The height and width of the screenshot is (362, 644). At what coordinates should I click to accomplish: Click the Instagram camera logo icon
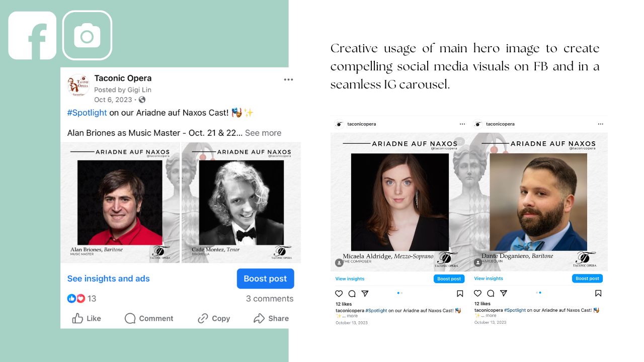tap(87, 36)
